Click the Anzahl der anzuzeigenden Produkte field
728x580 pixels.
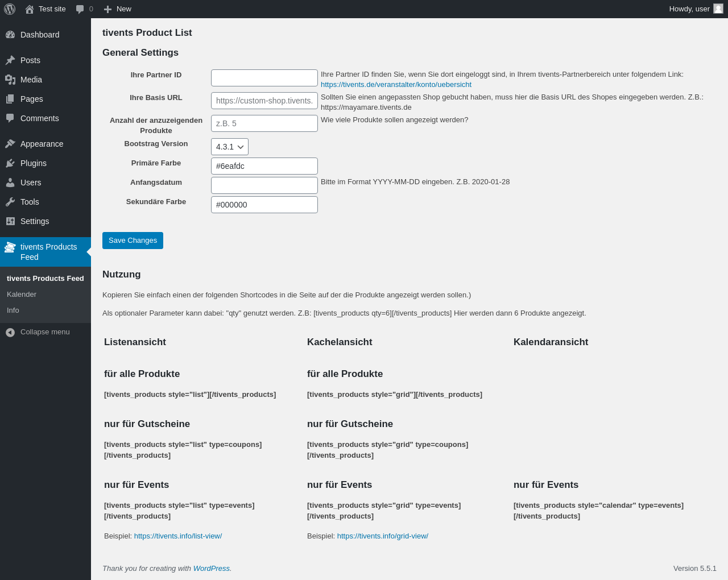264,123
